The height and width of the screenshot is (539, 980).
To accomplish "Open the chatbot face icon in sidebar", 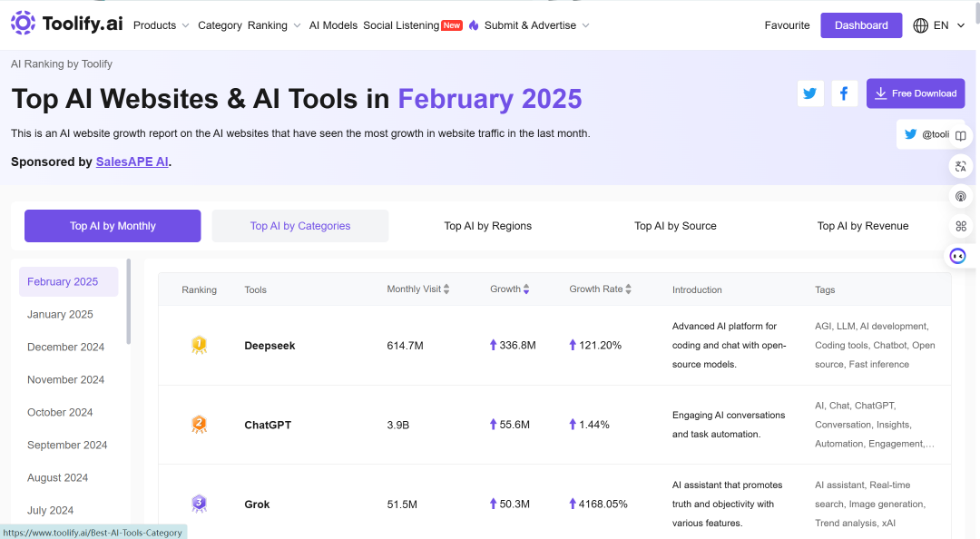I will tap(957, 256).
